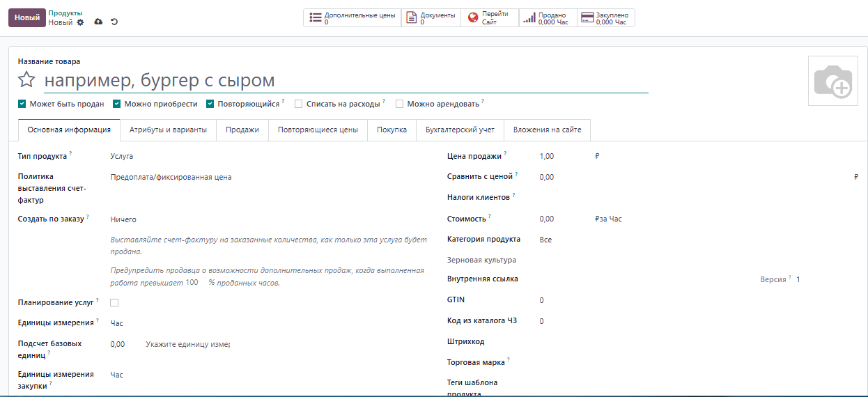Click the Налоги клиентов field
The image size is (868, 397).
pyautogui.click(x=699, y=198)
